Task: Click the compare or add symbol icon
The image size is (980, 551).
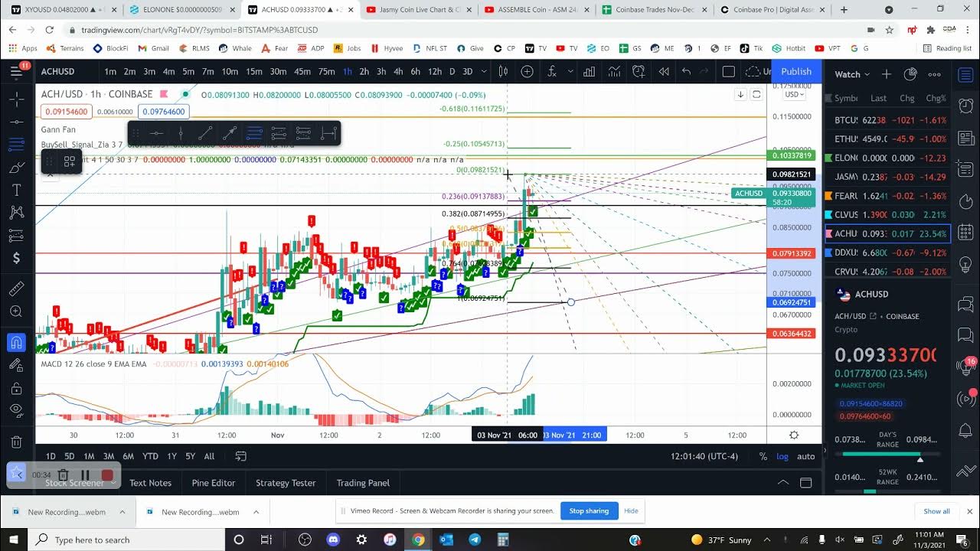Action: pyautogui.click(x=528, y=72)
